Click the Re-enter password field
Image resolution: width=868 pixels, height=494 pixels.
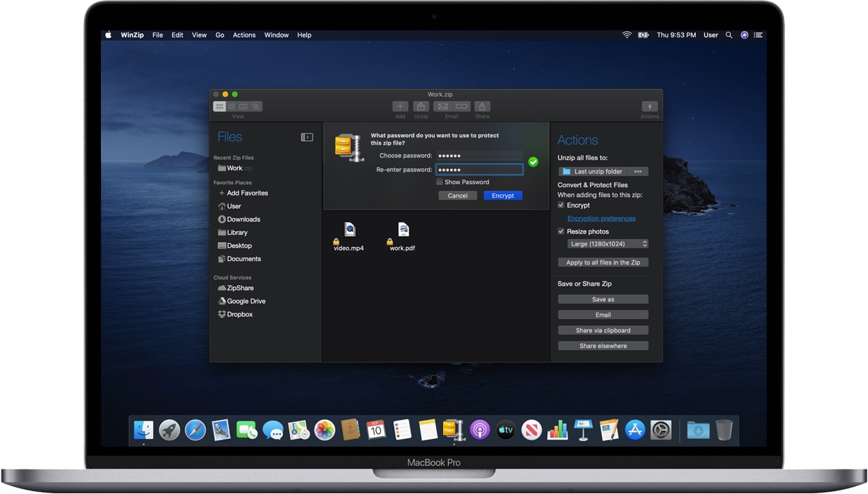(x=479, y=169)
